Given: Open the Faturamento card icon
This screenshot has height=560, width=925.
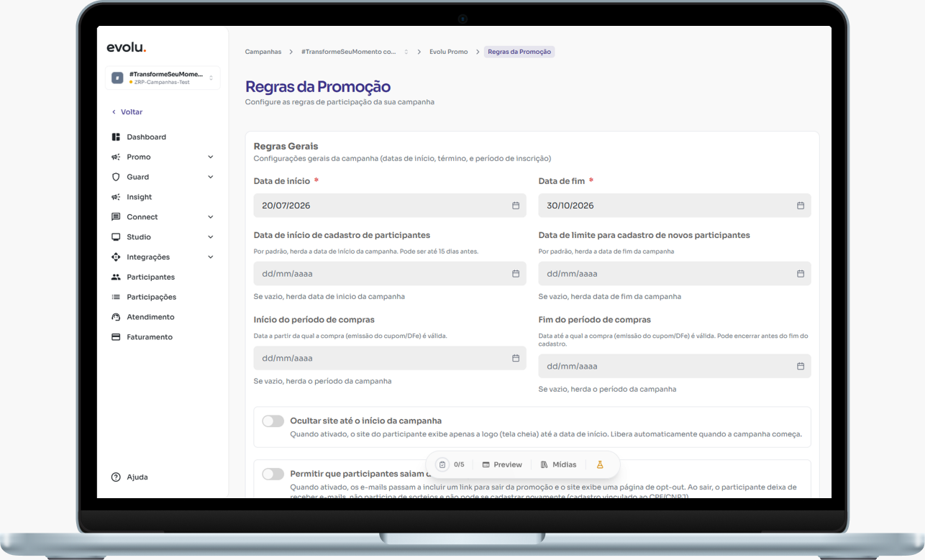Looking at the screenshot, I should pos(116,337).
